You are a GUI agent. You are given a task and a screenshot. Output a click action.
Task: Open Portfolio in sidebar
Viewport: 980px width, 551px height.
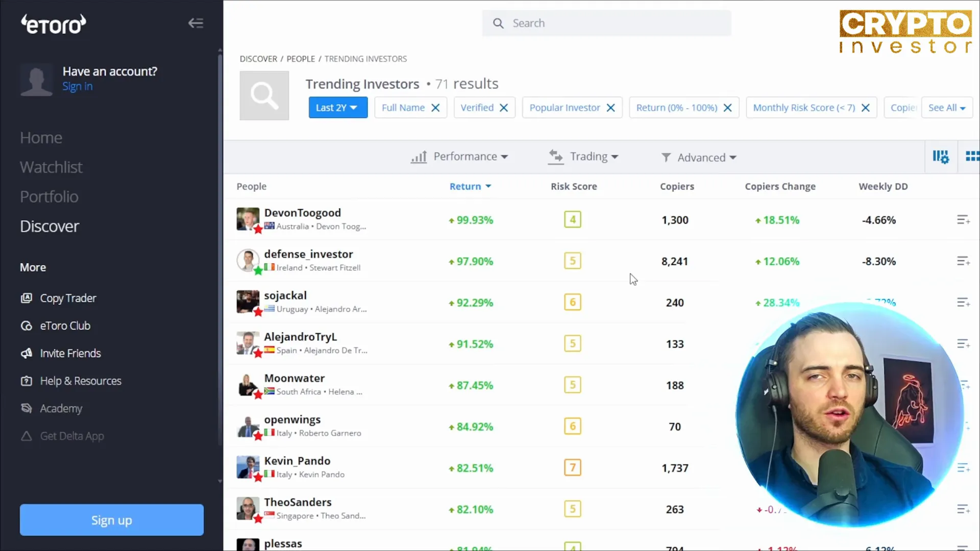[x=49, y=197]
